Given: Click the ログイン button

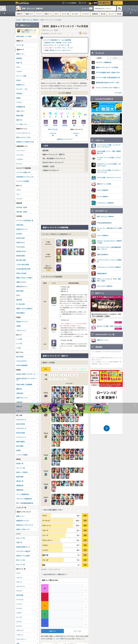Looking at the screenshot, I should [x=118, y=3].
